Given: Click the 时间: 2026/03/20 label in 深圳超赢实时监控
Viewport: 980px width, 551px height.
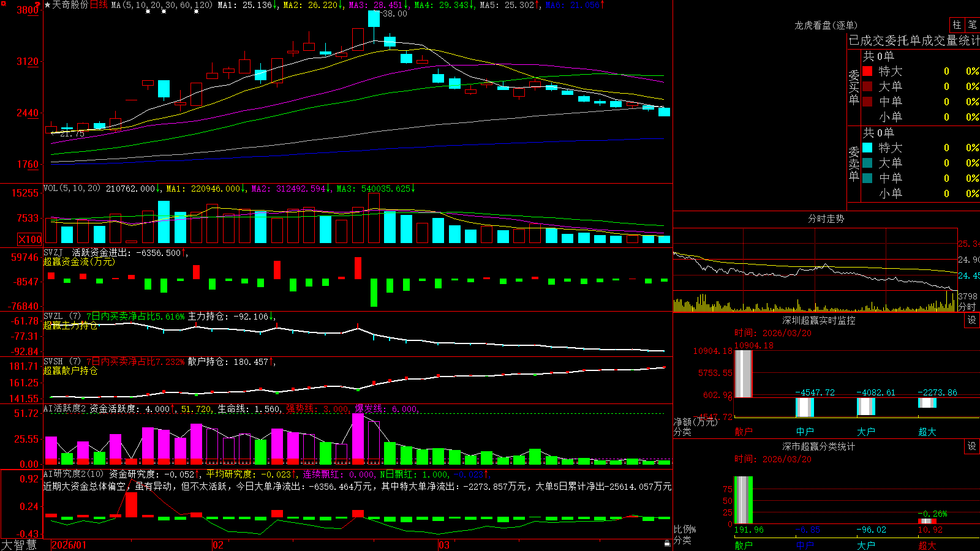Looking at the screenshot, I should 773,333.
